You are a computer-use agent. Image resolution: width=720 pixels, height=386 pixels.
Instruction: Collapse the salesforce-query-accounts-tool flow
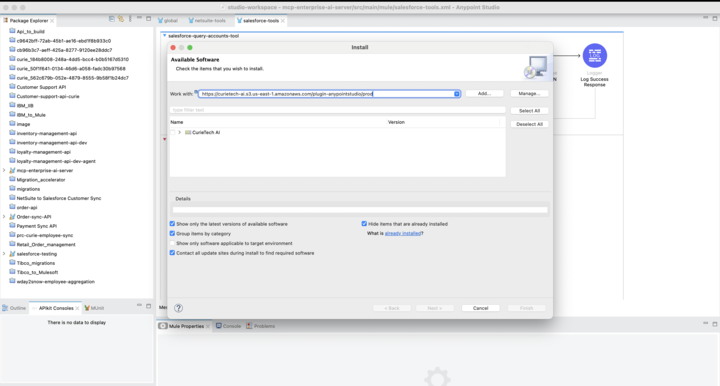coord(164,35)
